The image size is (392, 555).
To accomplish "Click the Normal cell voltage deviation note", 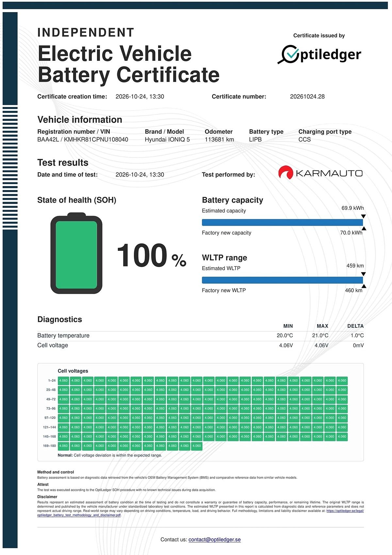I will pyautogui.click(x=110, y=455).
